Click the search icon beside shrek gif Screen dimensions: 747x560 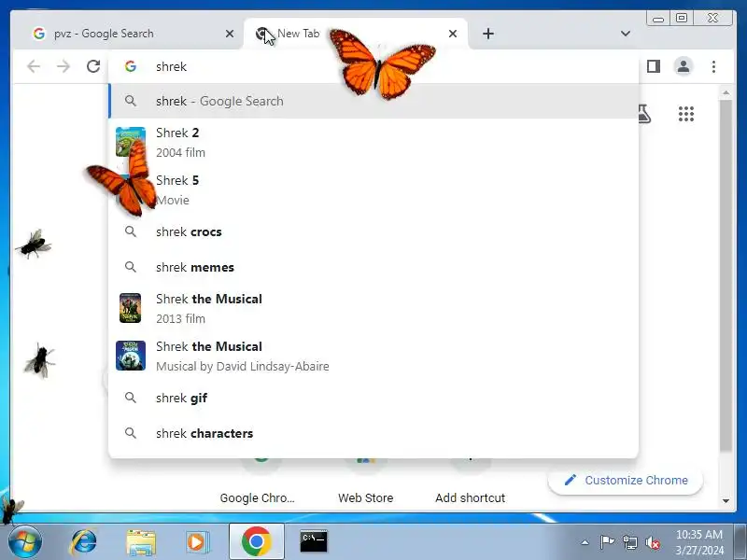[x=131, y=399]
